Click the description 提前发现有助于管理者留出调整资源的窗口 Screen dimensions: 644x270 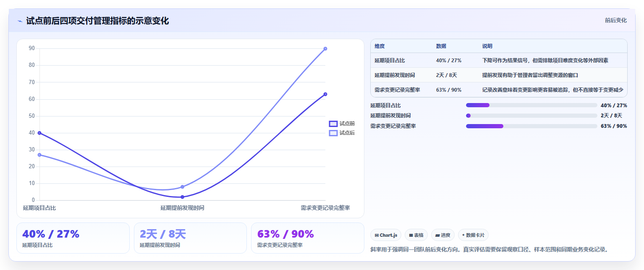530,75
